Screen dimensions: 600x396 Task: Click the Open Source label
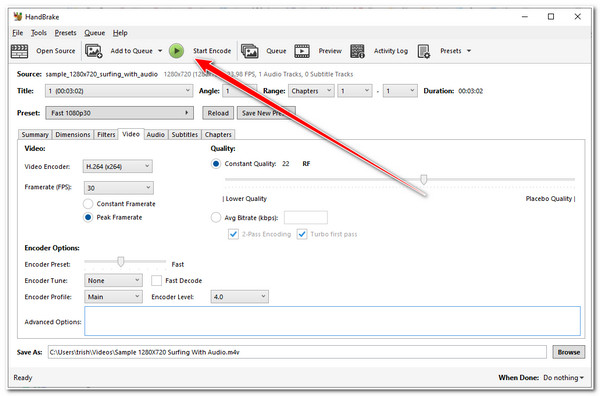click(x=56, y=51)
